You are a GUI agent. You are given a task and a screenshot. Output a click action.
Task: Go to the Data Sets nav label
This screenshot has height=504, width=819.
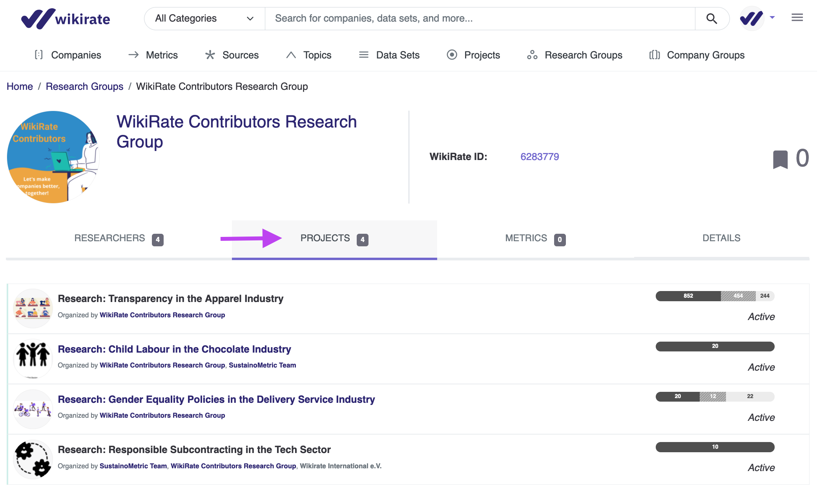click(x=398, y=55)
